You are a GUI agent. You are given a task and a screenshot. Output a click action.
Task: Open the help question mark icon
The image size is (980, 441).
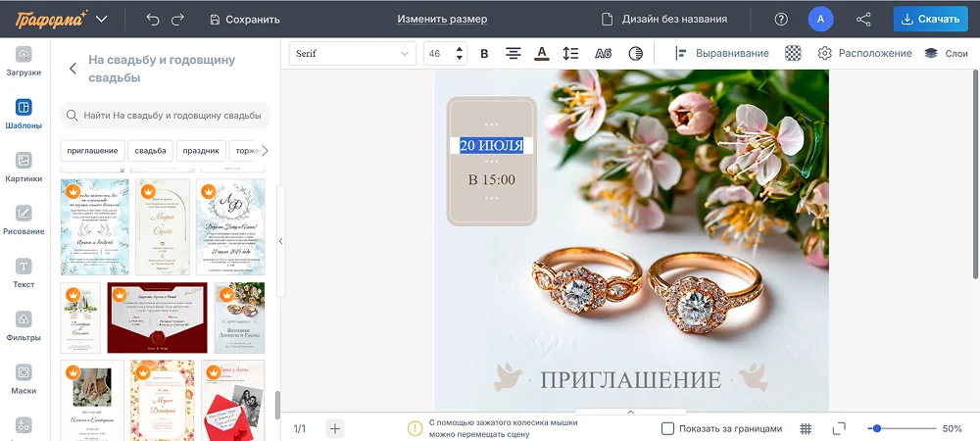tap(781, 19)
